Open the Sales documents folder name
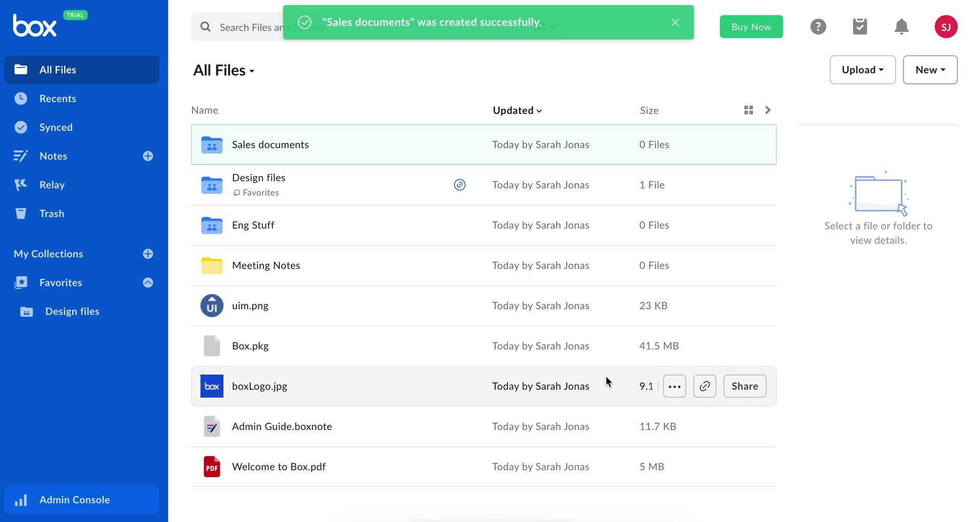Image resolution: width=980 pixels, height=522 pixels. coord(270,145)
